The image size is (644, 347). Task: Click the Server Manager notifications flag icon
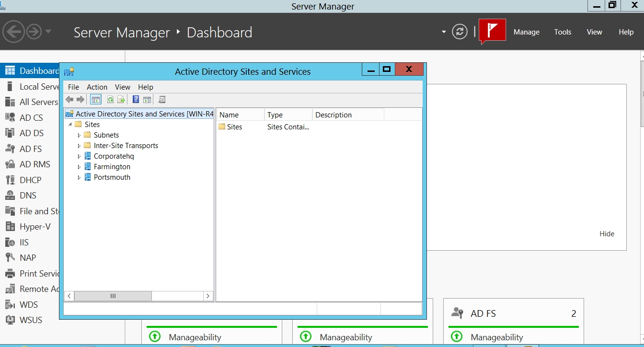493,32
